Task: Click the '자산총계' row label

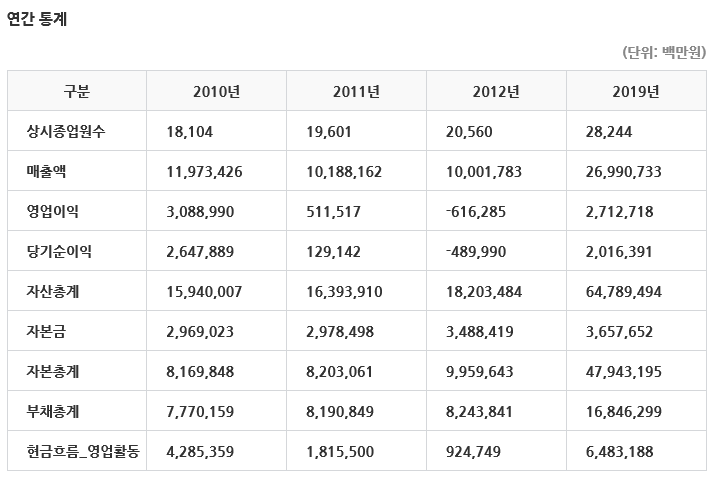Action: click(x=52, y=291)
